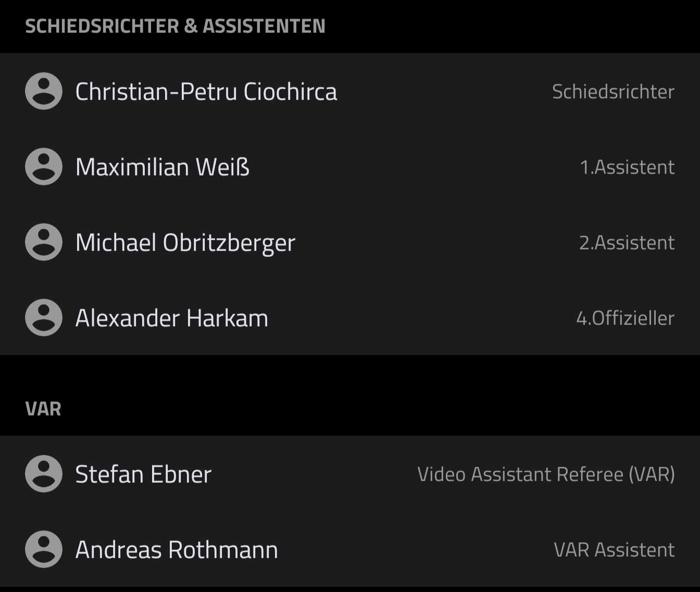Select Alexander Harkam's profile avatar

44,318
